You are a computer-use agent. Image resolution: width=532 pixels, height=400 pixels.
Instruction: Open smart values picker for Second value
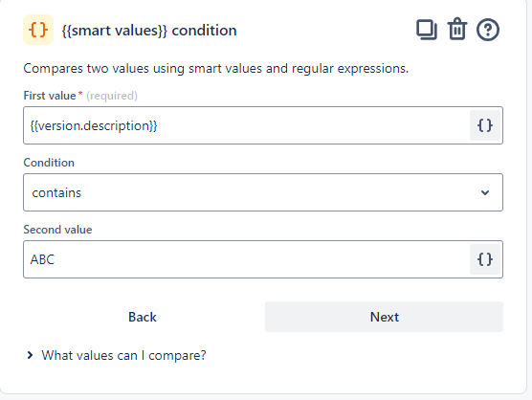485,259
